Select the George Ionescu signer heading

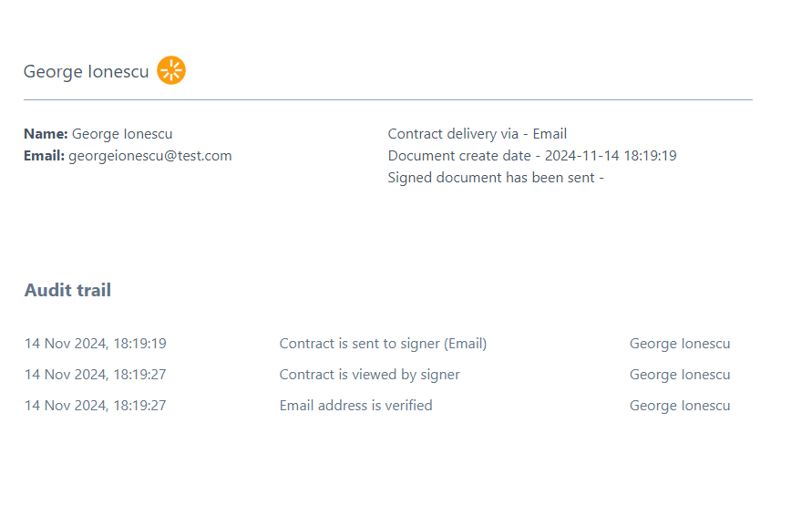pyautogui.click(x=86, y=72)
